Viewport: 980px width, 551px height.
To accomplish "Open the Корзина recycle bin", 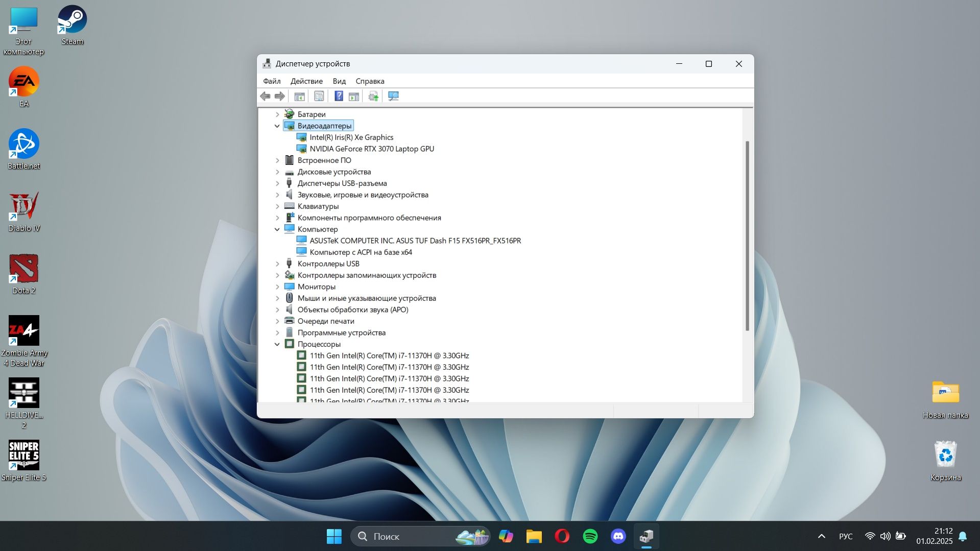I will 945,461.
